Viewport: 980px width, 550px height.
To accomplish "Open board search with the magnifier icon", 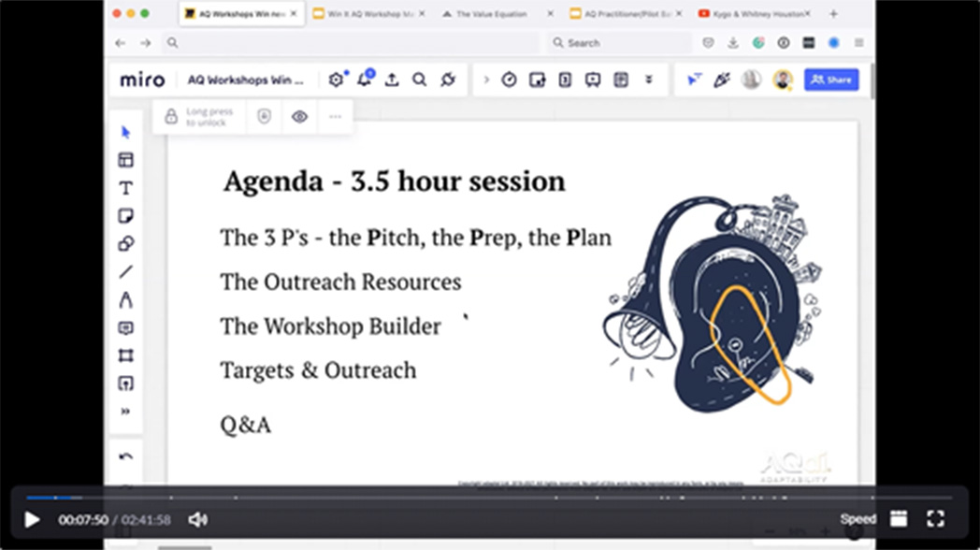I will coord(419,80).
